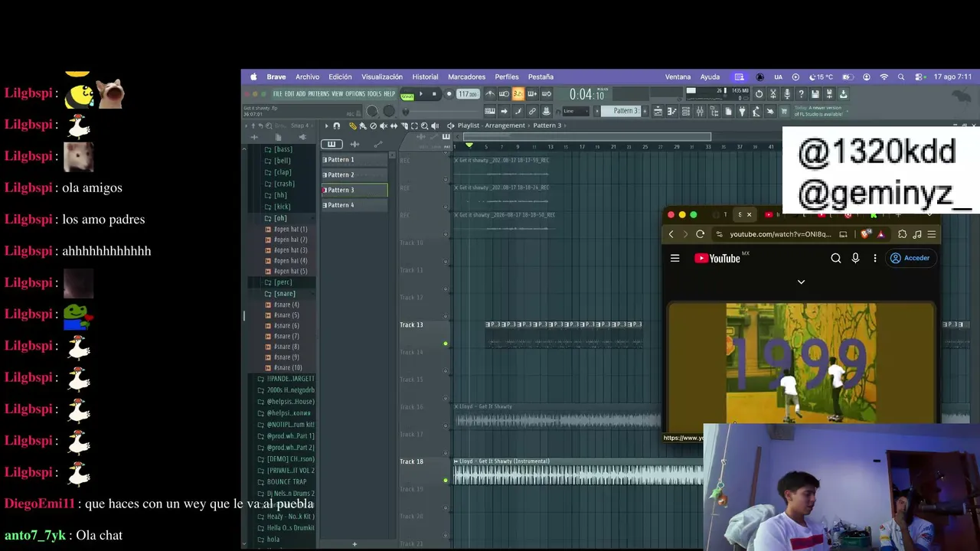Viewport: 980px width, 551px height.
Task: Select the Paint brush tool in Playlist
Action: 363,126
